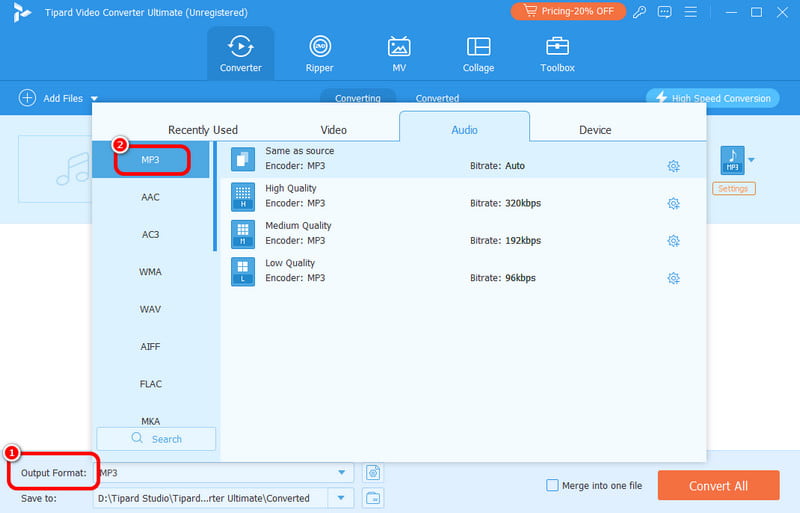Viewport: 800px width, 513px height.
Task: Click the orange Settings button
Action: [733, 188]
